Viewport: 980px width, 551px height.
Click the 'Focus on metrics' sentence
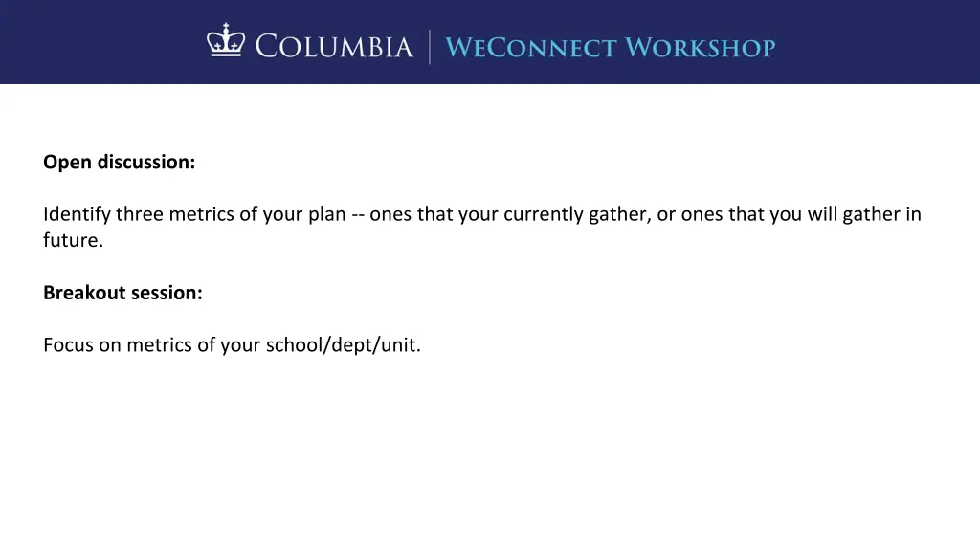click(x=232, y=344)
